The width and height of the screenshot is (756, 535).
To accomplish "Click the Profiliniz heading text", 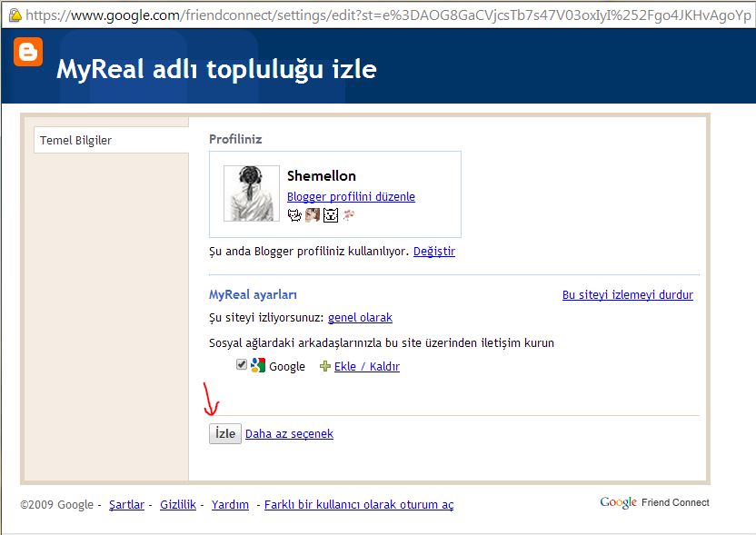I will pos(235,139).
